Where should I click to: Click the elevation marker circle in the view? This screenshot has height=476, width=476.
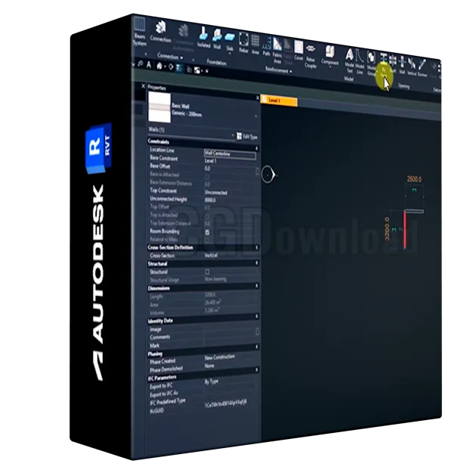coord(268,175)
